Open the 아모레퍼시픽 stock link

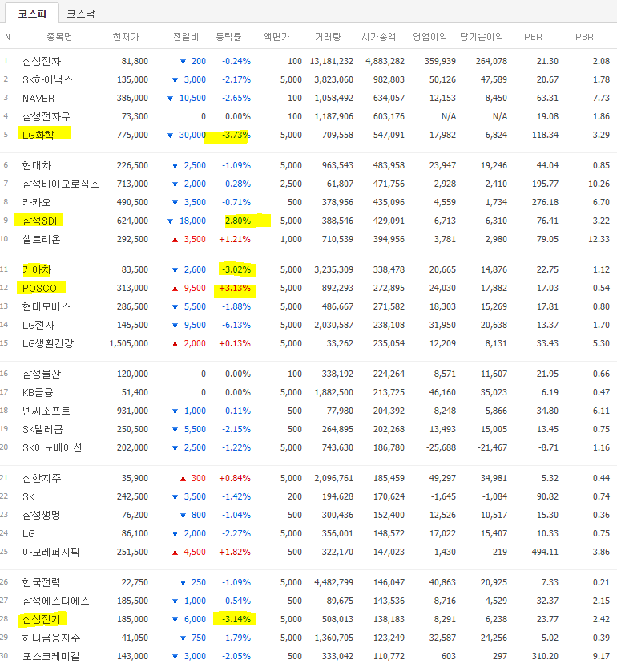(x=50, y=552)
